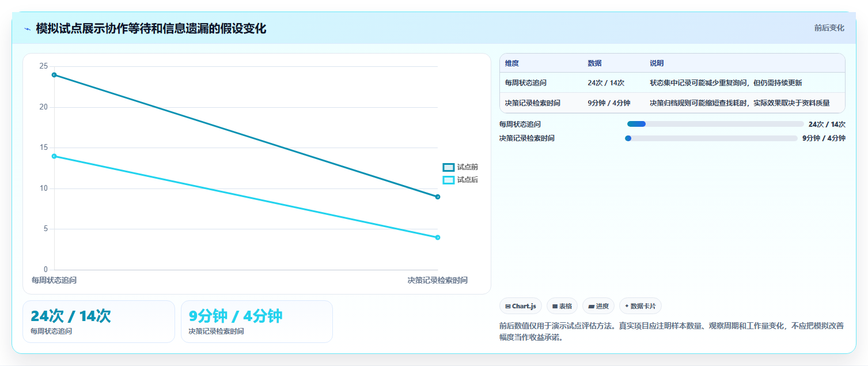Click the 维度 column header
Image resolution: width=868 pixels, height=366 pixels.
(x=512, y=63)
